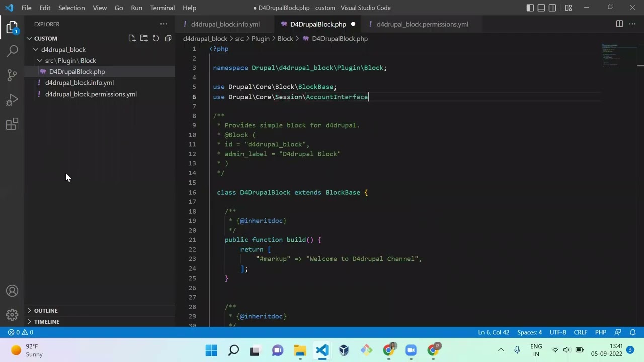Open the Manage gear menu
644x362 pixels.
(12, 315)
